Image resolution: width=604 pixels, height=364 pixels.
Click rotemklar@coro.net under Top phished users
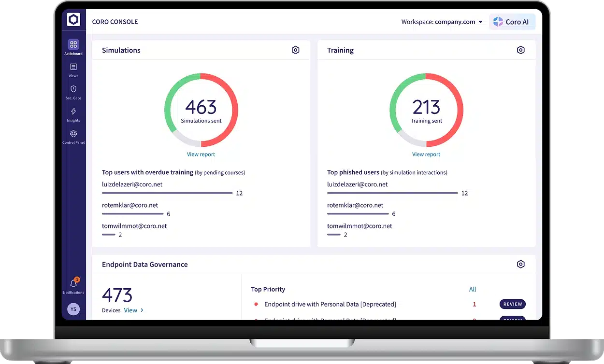[x=355, y=205]
